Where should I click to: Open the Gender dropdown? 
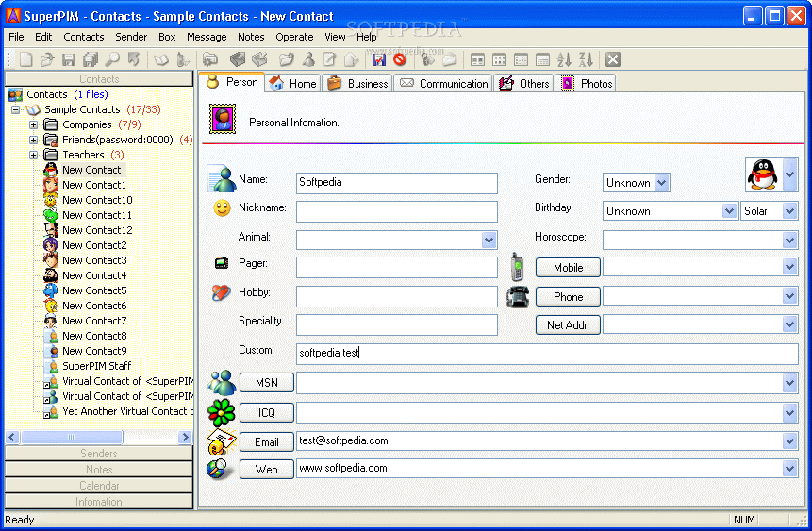coord(661,182)
